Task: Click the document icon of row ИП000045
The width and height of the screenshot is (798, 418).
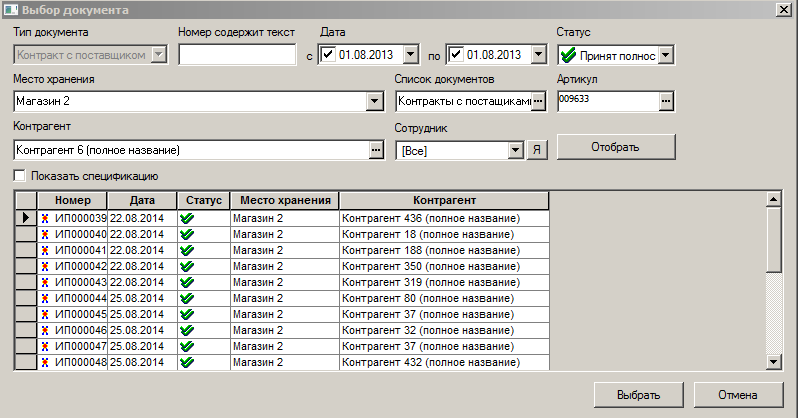Action: pos(45,315)
